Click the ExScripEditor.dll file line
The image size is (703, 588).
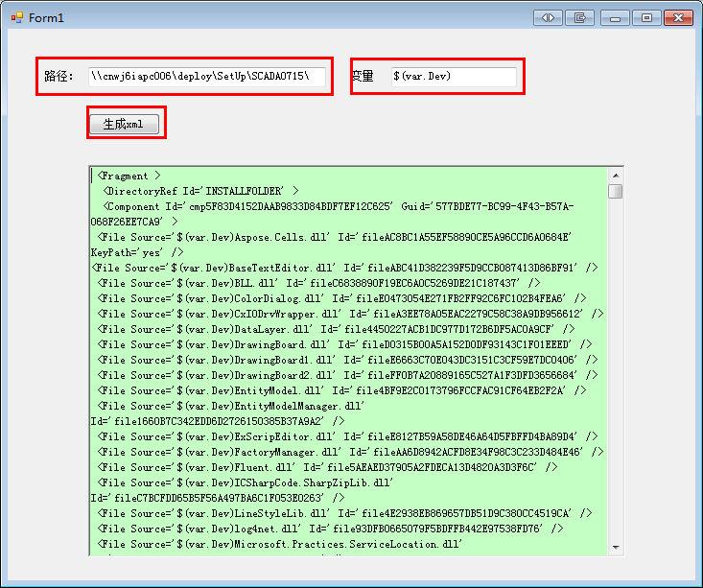347,436
